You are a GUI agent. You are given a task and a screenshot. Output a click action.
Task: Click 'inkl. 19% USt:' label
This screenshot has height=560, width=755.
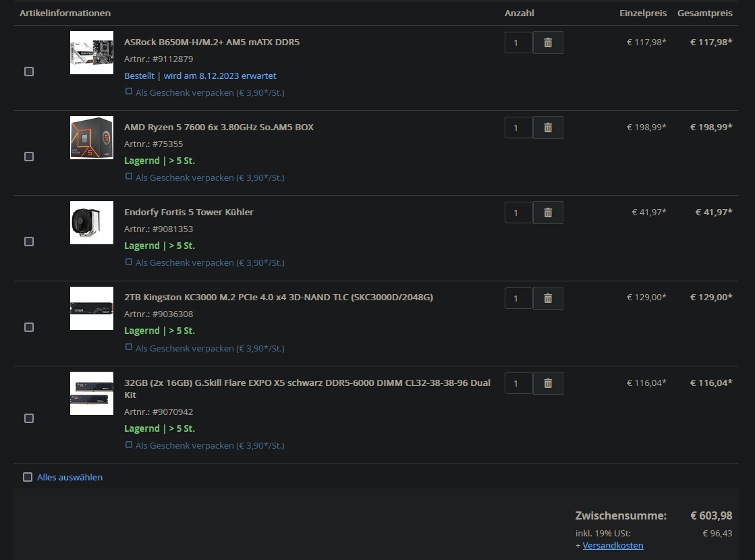tap(603, 534)
